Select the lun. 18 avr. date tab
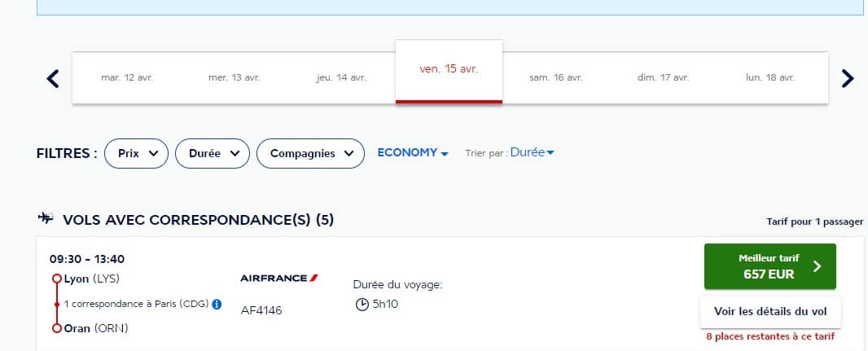 pyautogui.click(x=770, y=77)
